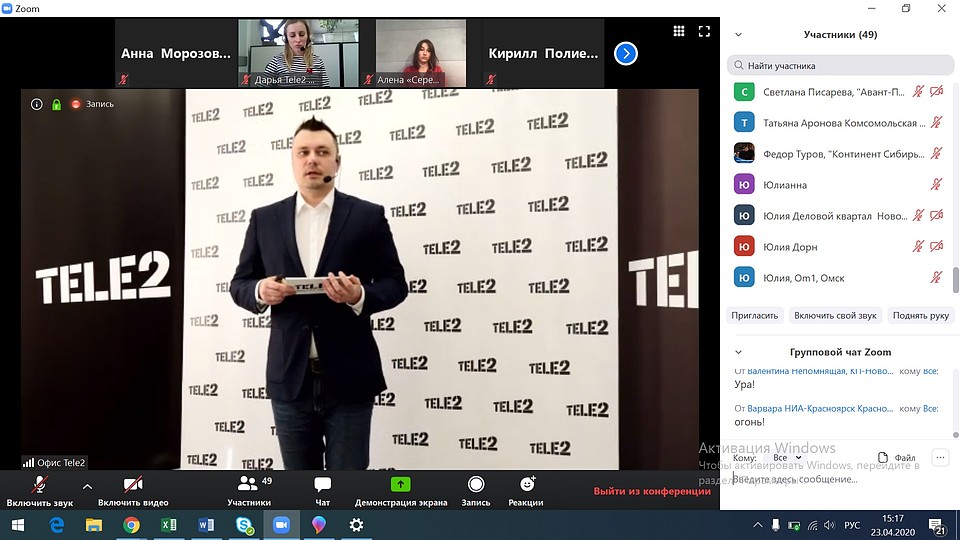Screen dimensions: 960x540
Task: Turn on video with the camera icon
Action: click(133, 484)
